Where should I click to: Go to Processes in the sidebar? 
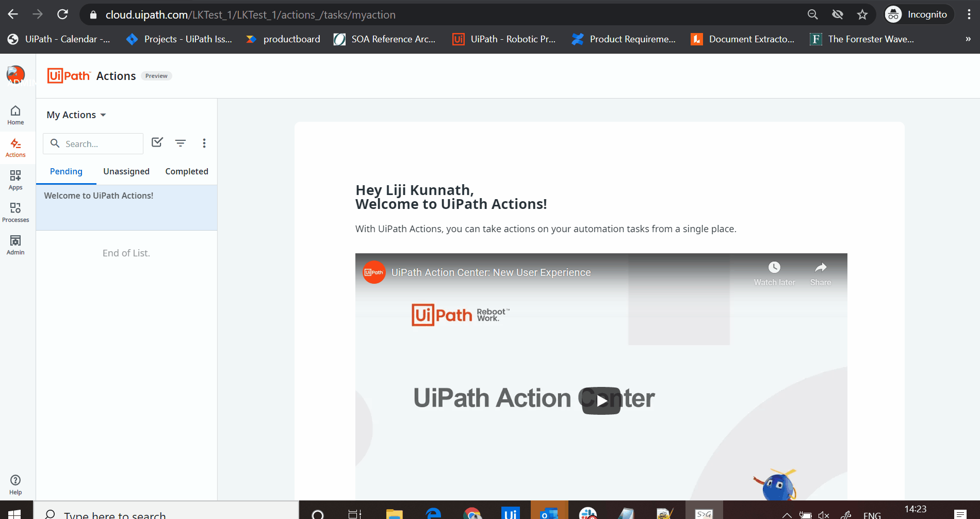tap(15, 213)
